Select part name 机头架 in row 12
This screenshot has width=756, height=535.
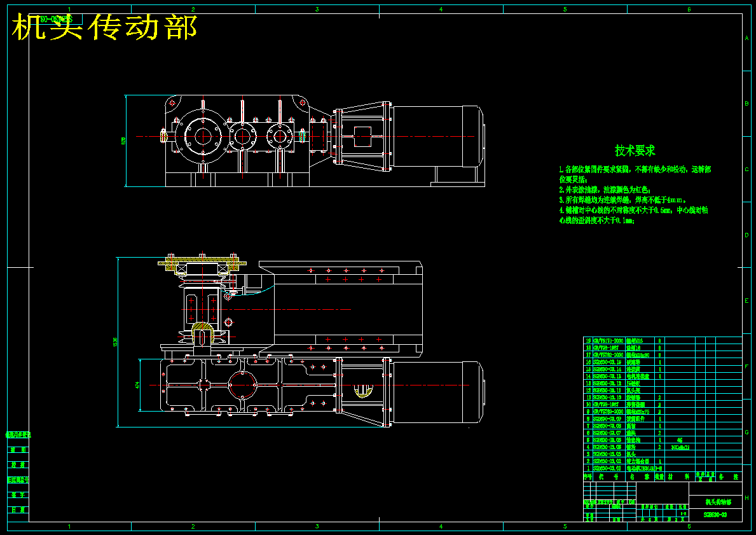click(x=633, y=390)
